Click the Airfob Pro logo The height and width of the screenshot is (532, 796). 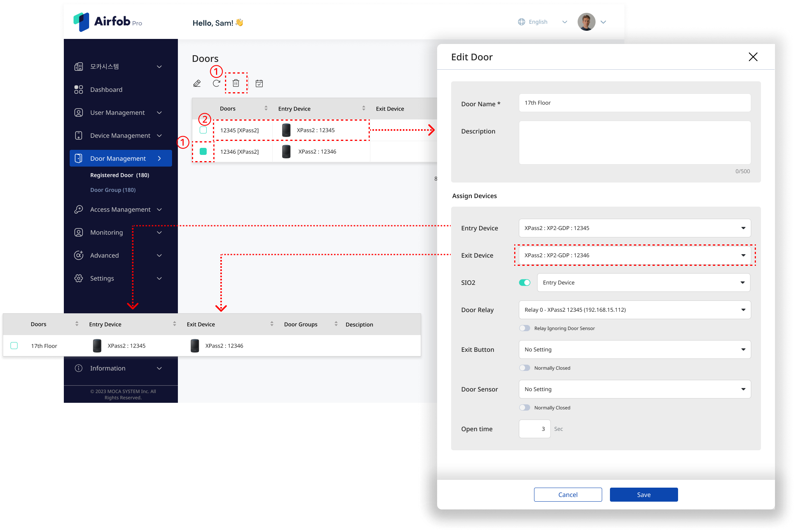point(108,21)
